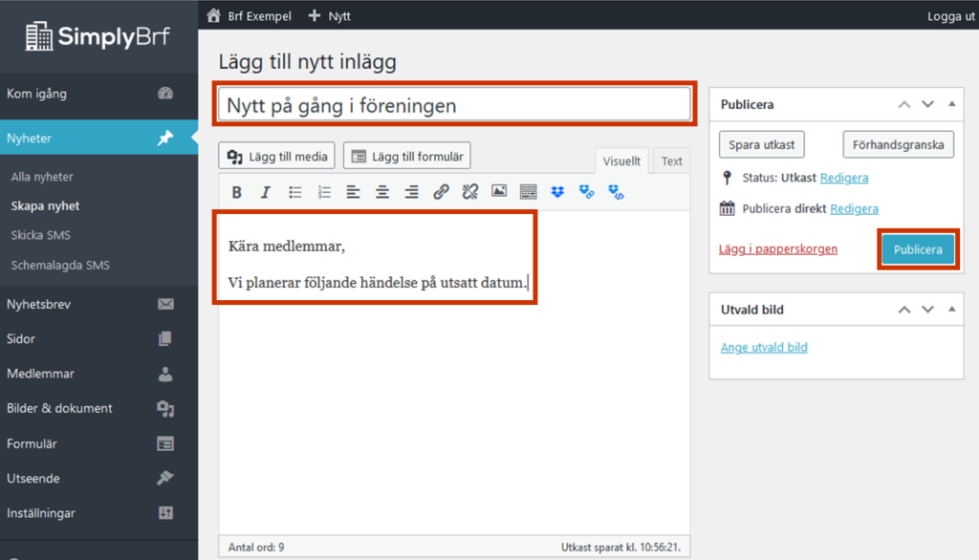The height and width of the screenshot is (560, 979).
Task: Click the Spara utkast button
Action: pyautogui.click(x=762, y=144)
